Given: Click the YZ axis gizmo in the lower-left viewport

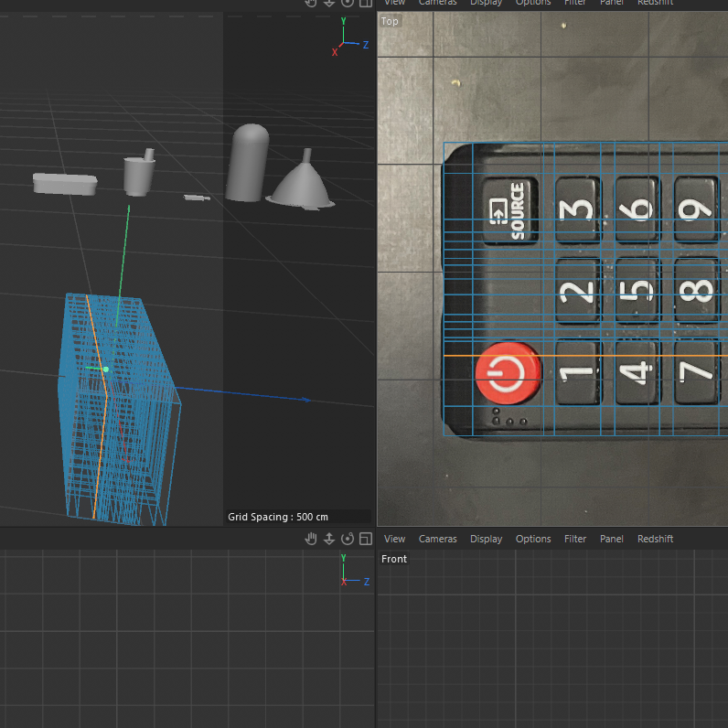Looking at the screenshot, I should (x=355, y=570).
